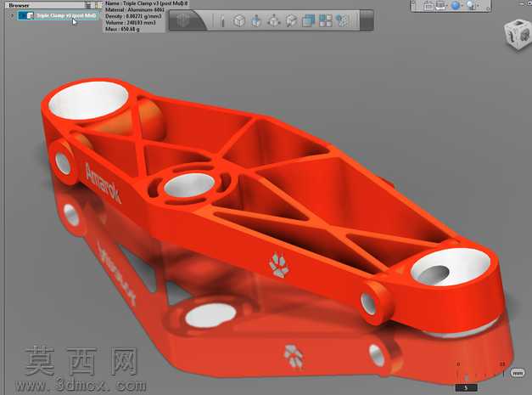Open the dimmed cube tab of the toolbar

click(x=183, y=20)
